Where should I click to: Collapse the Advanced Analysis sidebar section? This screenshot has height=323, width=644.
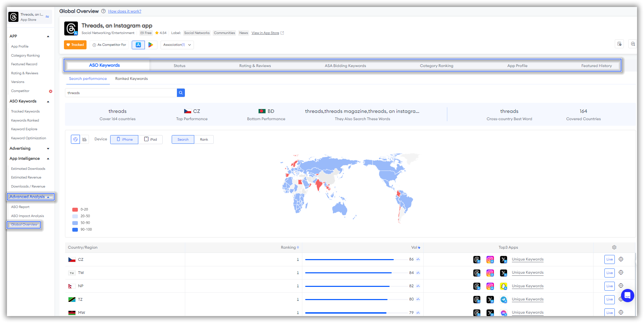[x=48, y=197]
